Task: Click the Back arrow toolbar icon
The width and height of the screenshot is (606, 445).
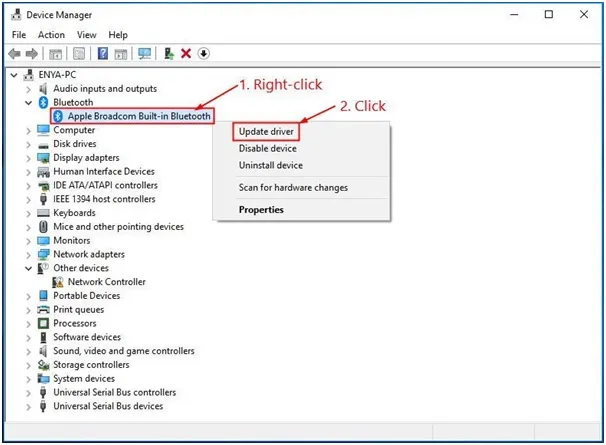Action: coord(15,53)
